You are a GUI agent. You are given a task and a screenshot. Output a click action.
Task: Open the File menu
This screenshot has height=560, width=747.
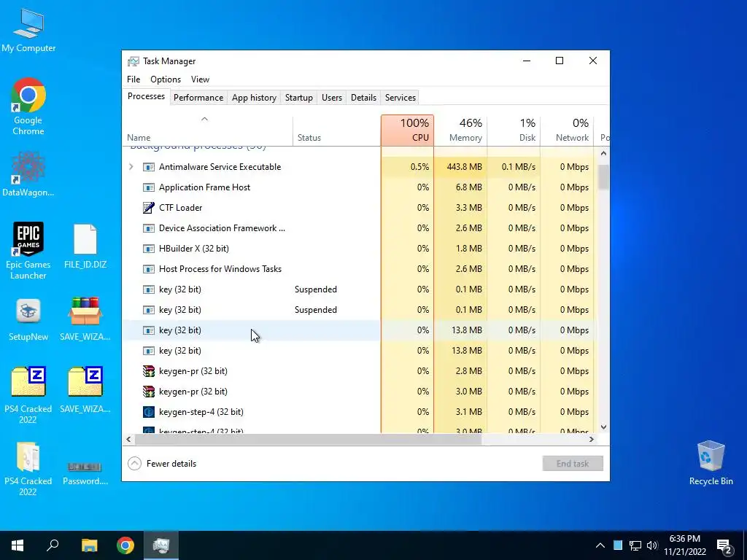pyautogui.click(x=133, y=79)
